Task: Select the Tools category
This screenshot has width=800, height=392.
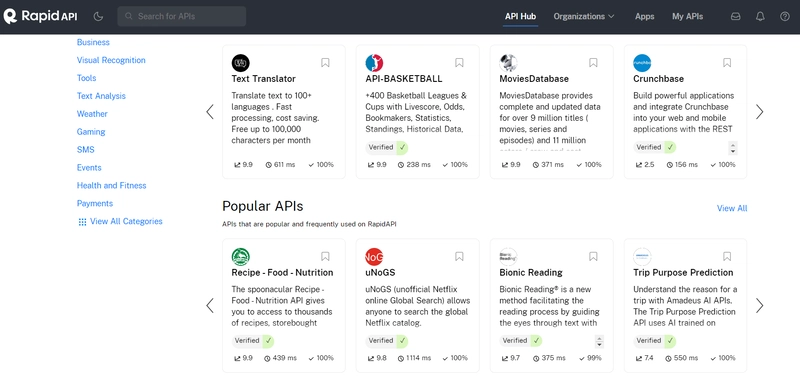Action: 86,78
